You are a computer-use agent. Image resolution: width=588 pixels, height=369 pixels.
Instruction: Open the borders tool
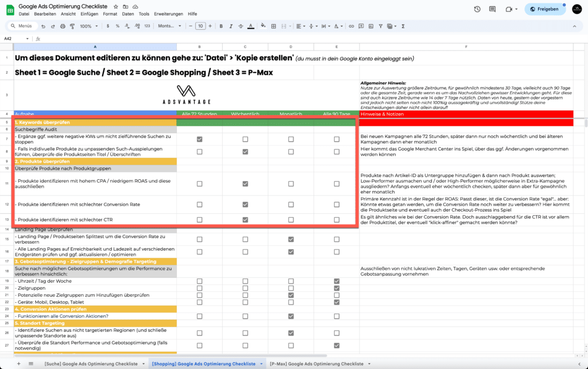point(274,26)
